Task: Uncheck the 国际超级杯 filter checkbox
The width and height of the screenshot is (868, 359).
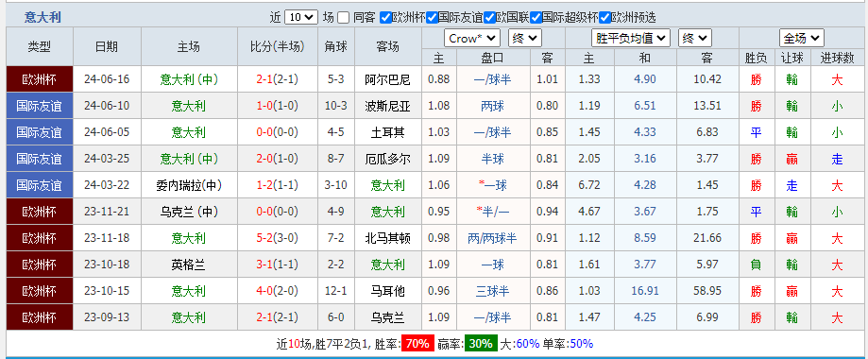Action: pos(536,18)
